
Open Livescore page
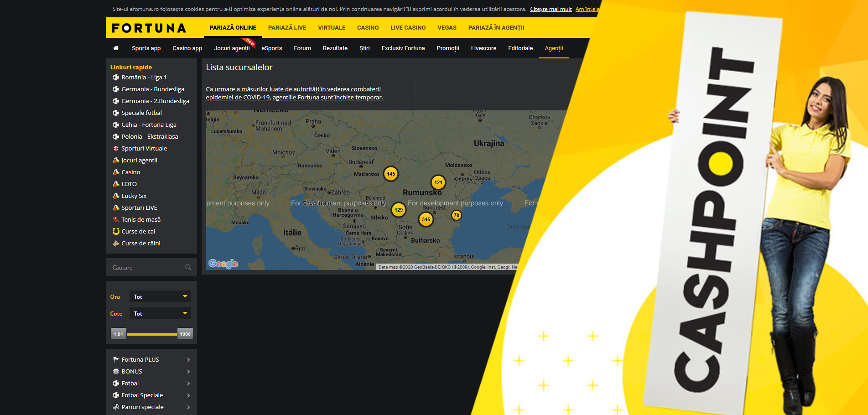(x=484, y=48)
